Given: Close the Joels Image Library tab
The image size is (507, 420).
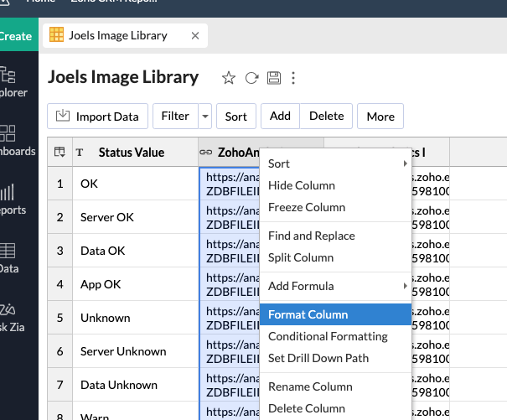Looking at the screenshot, I should (x=195, y=35).
